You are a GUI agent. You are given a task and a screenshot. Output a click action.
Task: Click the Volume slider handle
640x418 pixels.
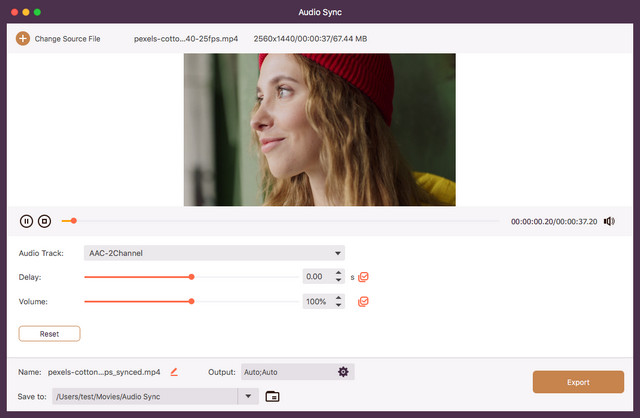click(191, 300)
